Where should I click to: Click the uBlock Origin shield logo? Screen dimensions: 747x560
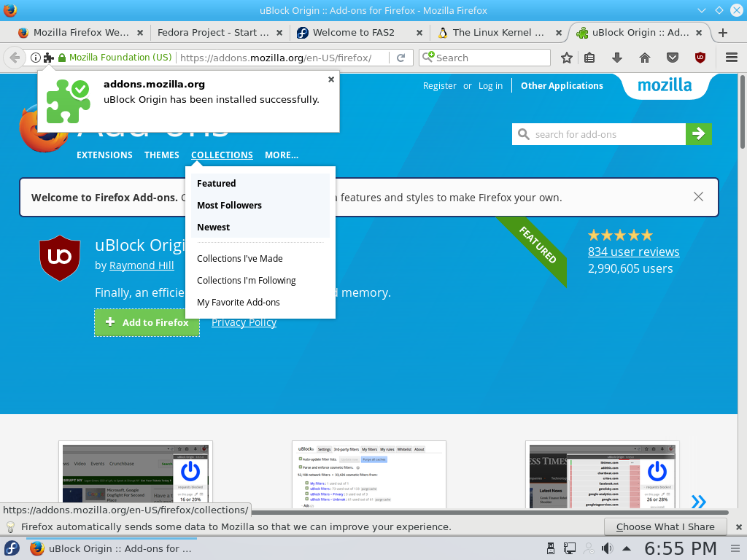point(60,257)
